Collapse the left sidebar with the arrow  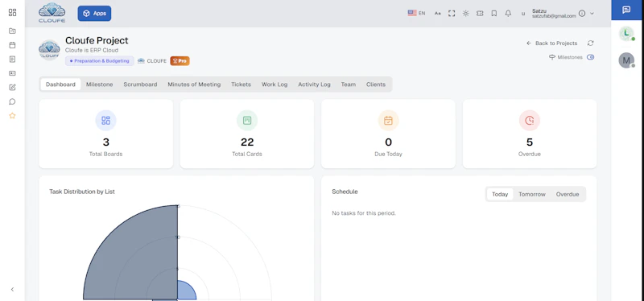pyautogui.click(x=12, y=290)
